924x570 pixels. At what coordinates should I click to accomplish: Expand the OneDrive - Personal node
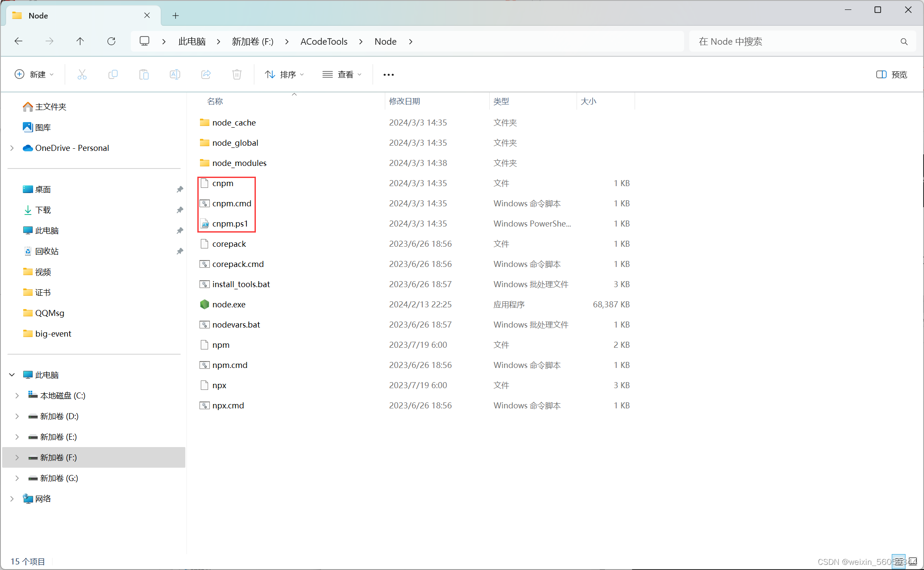[12, 148]
